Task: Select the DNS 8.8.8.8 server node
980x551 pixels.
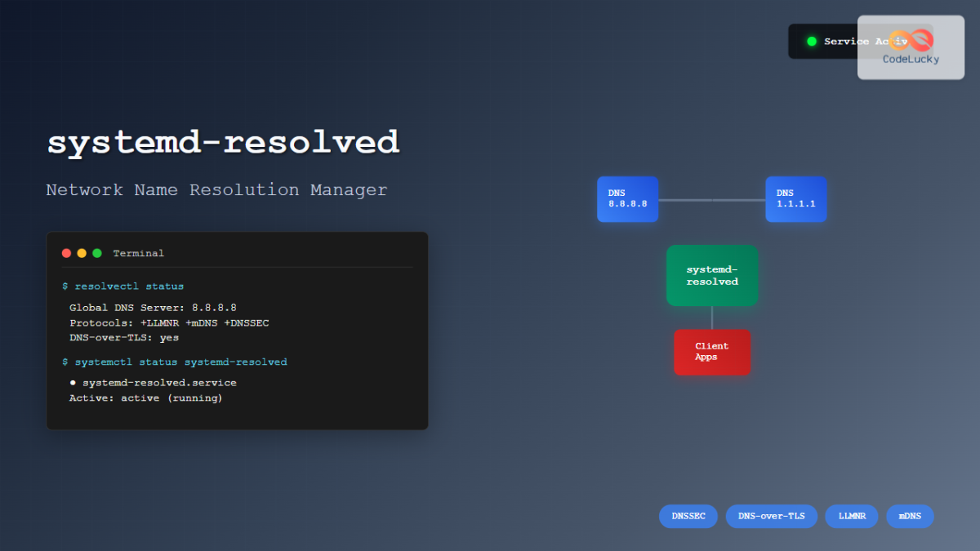Action: coord(627,199)
